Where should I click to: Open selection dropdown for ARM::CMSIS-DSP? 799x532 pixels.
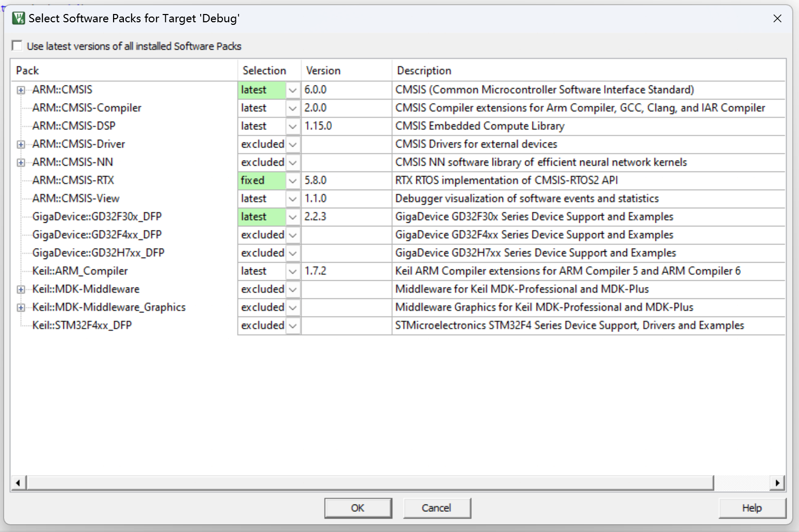click(293, 126)
